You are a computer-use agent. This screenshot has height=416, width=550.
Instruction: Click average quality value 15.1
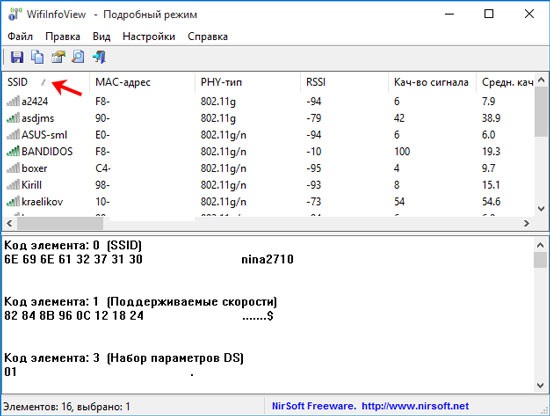click(x=491, y=185)
